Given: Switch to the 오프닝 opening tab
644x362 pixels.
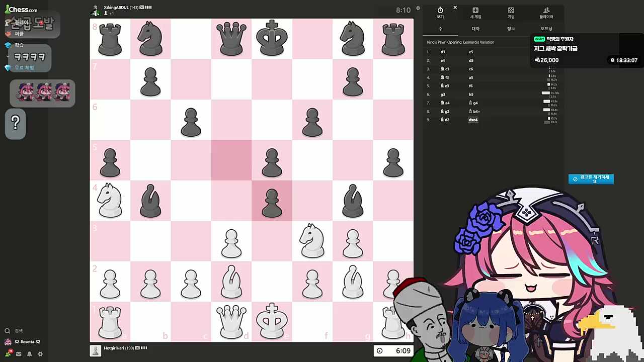Looking at the screenshot, I should (546, 29).
